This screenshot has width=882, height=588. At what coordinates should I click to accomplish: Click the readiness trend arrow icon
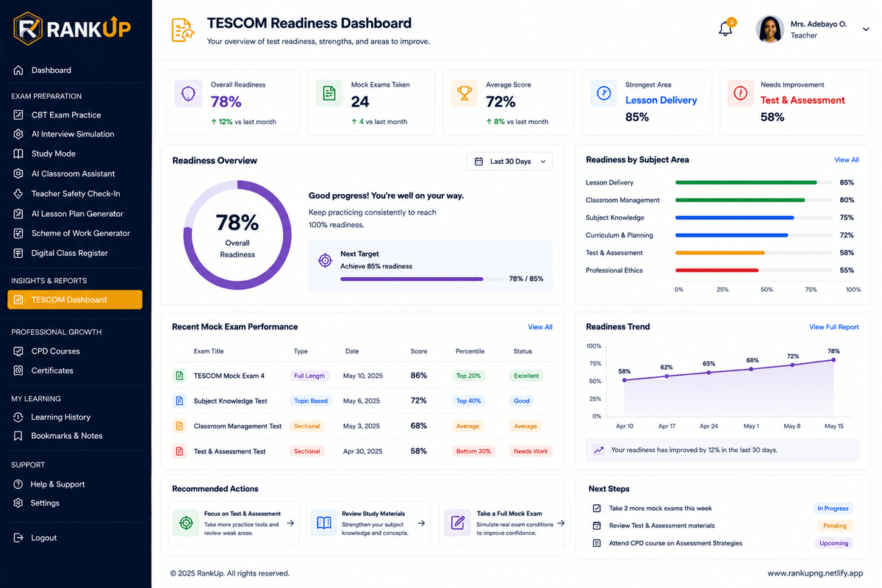[x=599, y=450]
